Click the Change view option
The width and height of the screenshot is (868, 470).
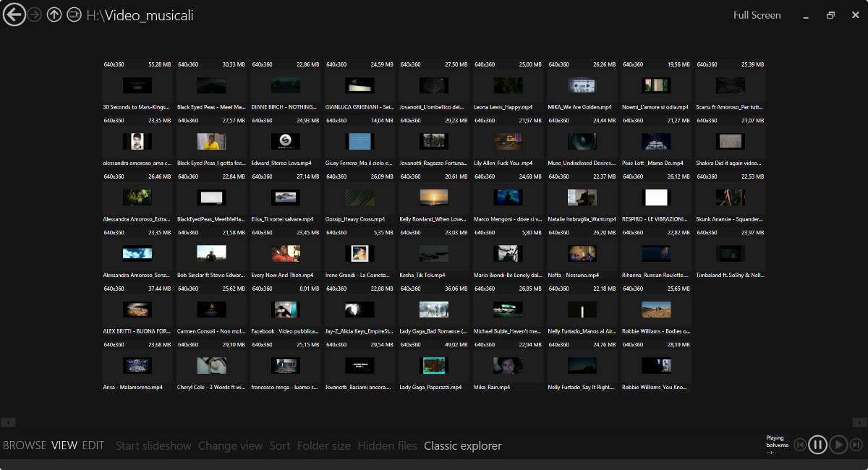click(230, 445)
